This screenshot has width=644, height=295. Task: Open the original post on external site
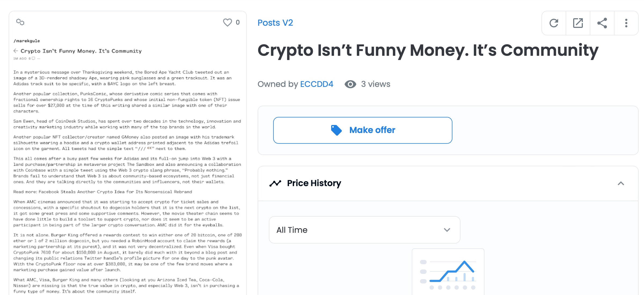pos(578,23)
